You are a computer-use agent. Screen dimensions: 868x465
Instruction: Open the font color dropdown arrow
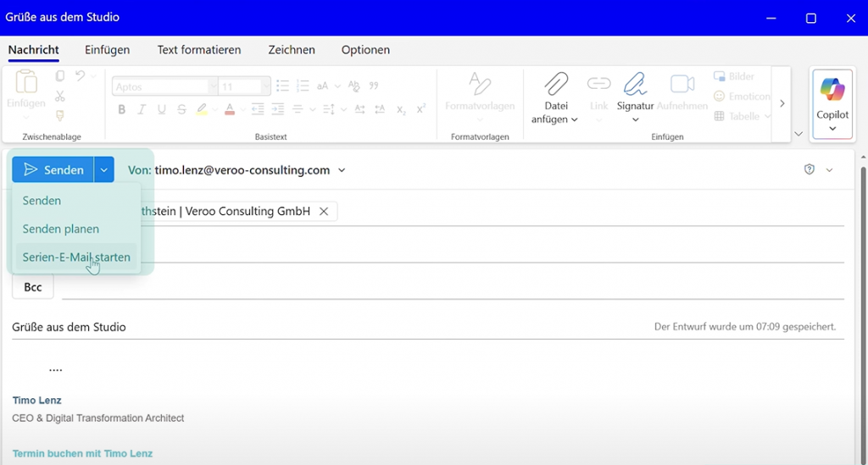(x=242, y=109)
